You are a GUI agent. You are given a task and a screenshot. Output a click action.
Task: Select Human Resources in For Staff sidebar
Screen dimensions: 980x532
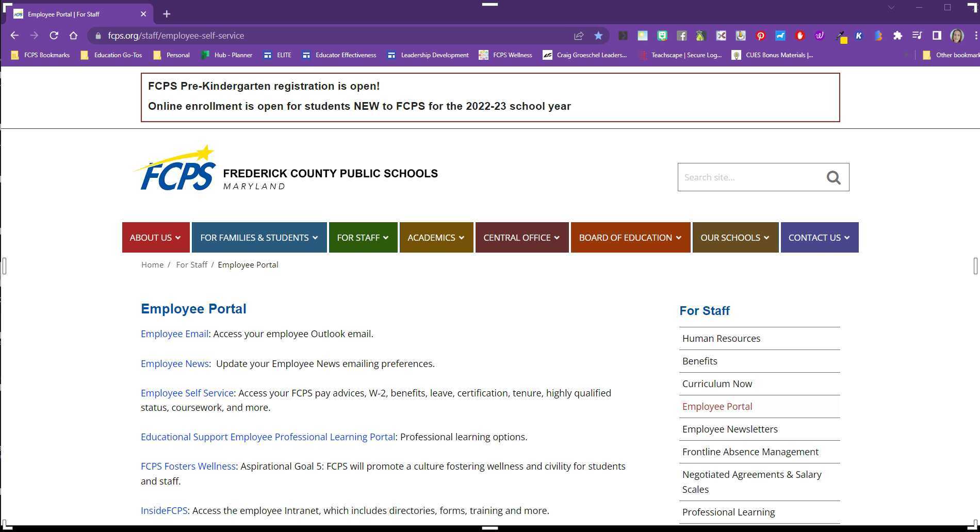(721, 339)
